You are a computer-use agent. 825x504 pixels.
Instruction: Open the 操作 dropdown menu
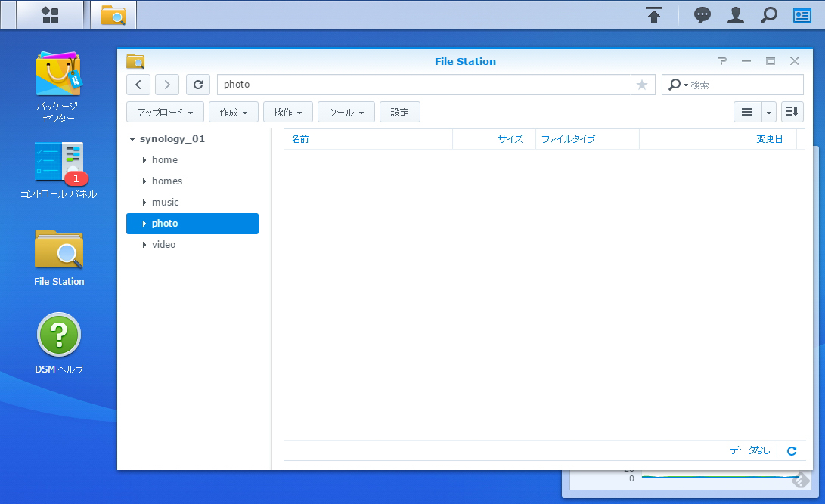click(x=288, y=112)
